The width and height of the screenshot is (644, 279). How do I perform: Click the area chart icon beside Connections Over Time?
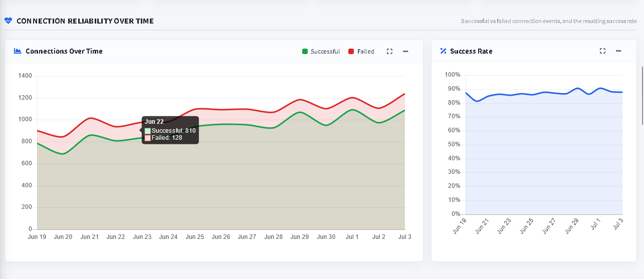(x=18, y=51)
